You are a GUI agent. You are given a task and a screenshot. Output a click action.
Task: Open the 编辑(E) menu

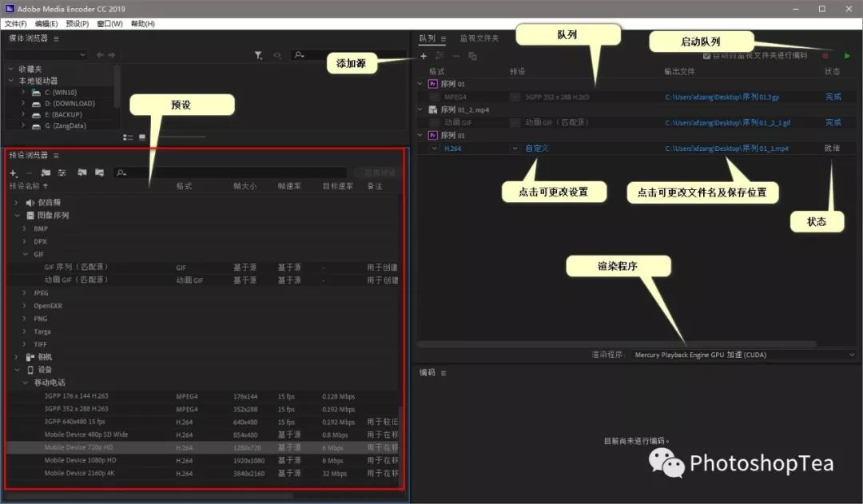click(46, 24)
